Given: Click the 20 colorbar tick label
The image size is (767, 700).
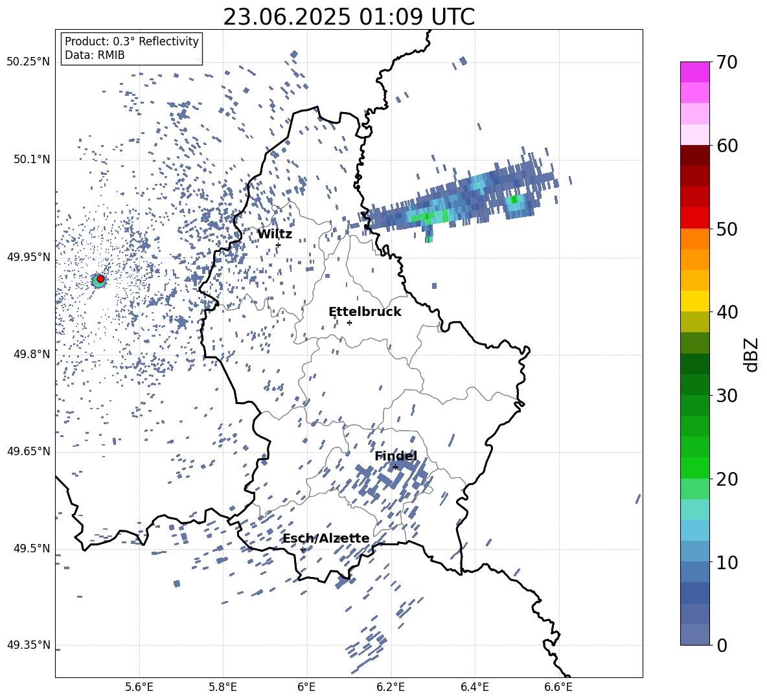Looking at the screenshot, I should [727, 479].
